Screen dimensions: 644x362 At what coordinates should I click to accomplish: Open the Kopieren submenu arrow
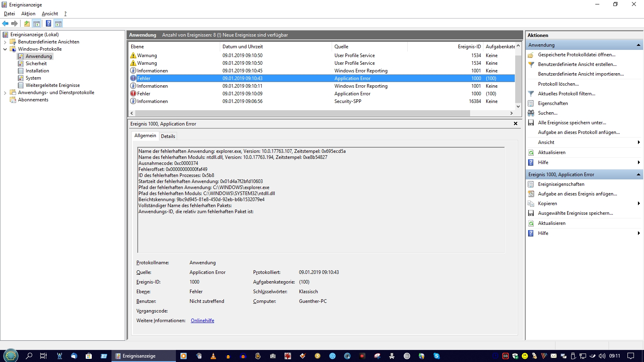tap(639, 204)
